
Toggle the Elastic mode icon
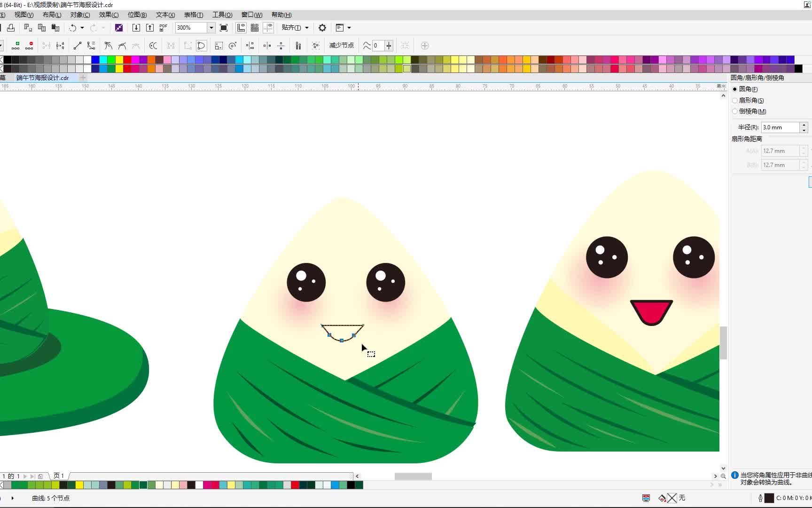[x=298, y=46]
